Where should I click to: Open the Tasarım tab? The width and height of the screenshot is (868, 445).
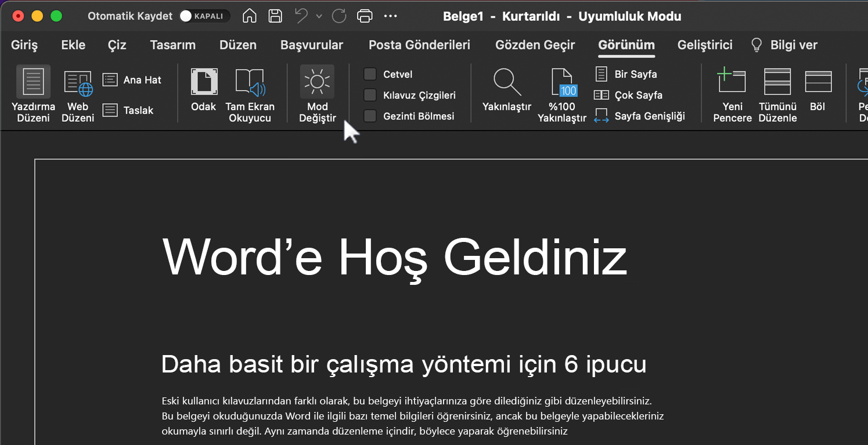pyautogui.click(x=172, y=45)
